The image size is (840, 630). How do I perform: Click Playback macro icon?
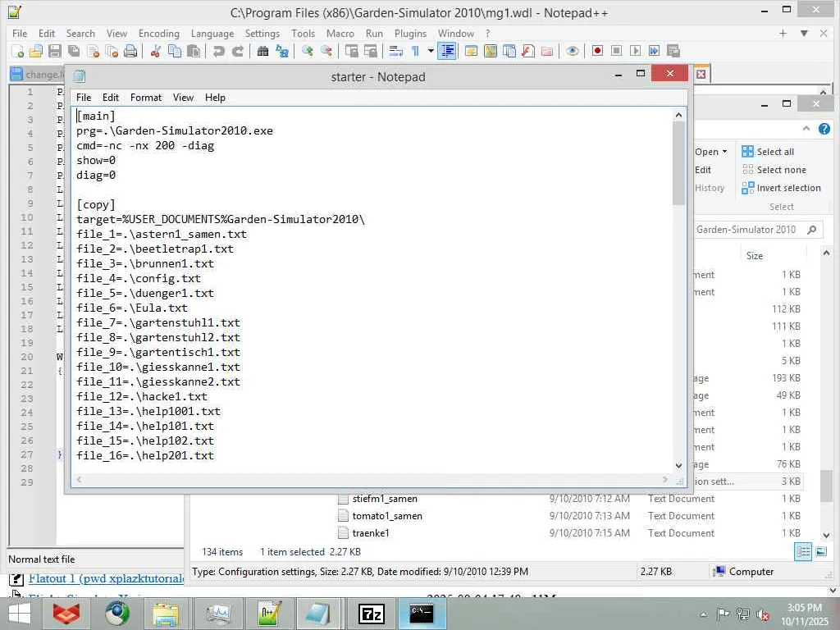[636, 51]
